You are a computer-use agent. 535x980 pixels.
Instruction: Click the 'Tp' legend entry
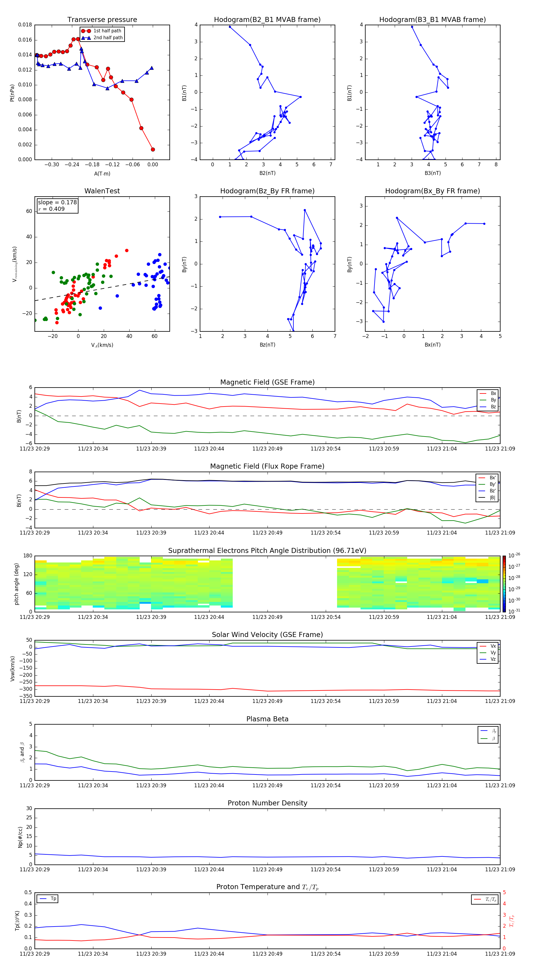[48, 899]
